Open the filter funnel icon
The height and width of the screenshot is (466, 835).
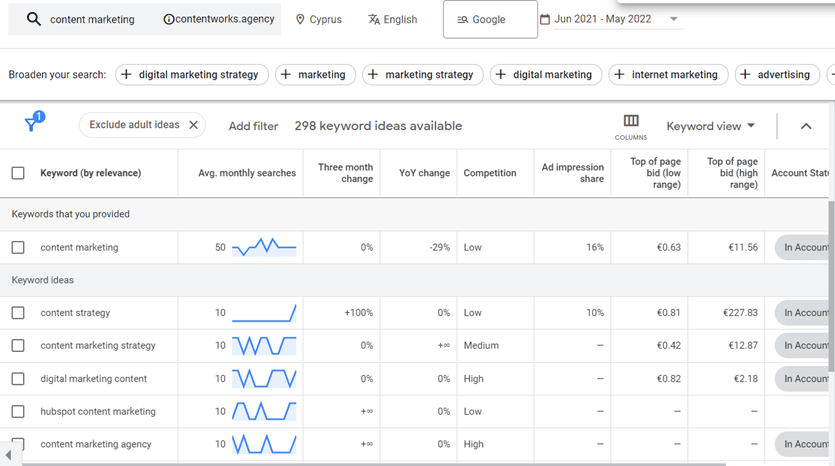(32, 125)
